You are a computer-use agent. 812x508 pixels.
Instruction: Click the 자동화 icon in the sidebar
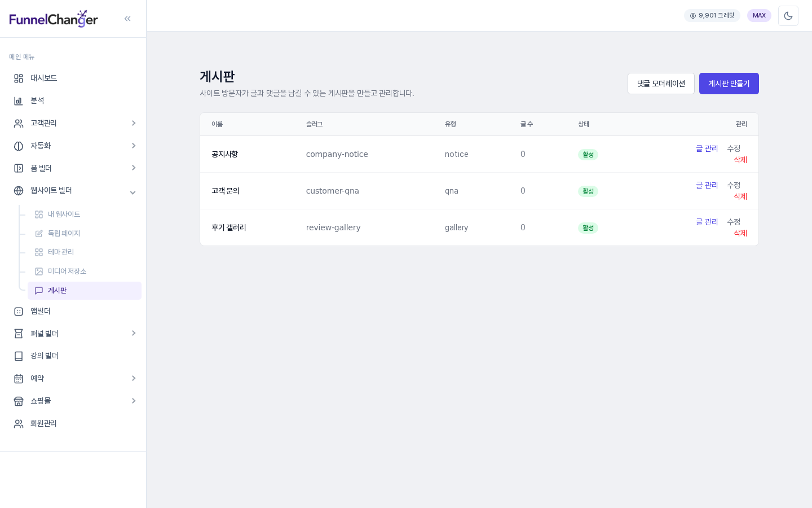19,146
